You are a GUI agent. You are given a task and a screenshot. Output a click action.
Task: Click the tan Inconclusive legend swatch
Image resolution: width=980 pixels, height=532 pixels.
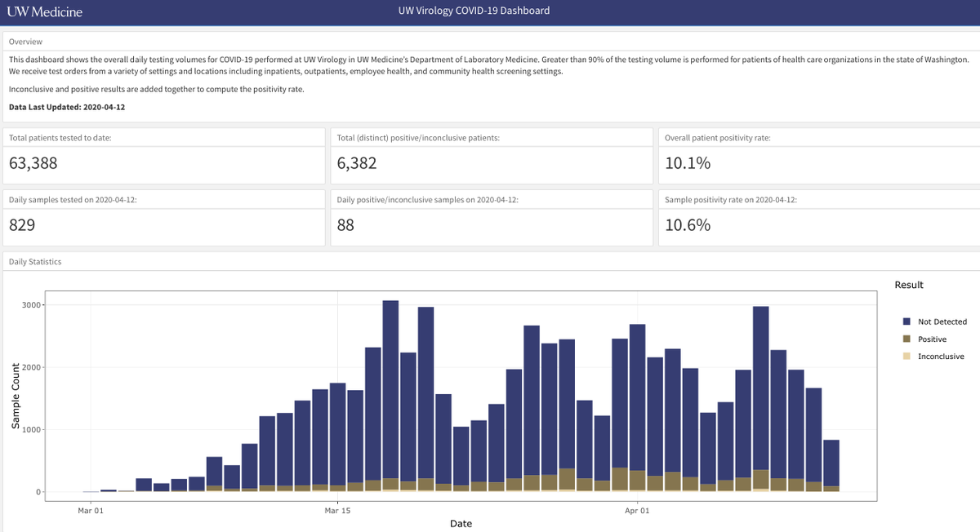click(906, 357)
